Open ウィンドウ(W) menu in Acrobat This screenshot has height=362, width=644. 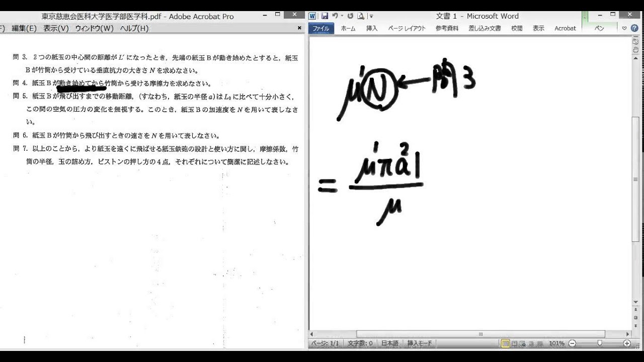pyautogui.click(x=94, y=28)
